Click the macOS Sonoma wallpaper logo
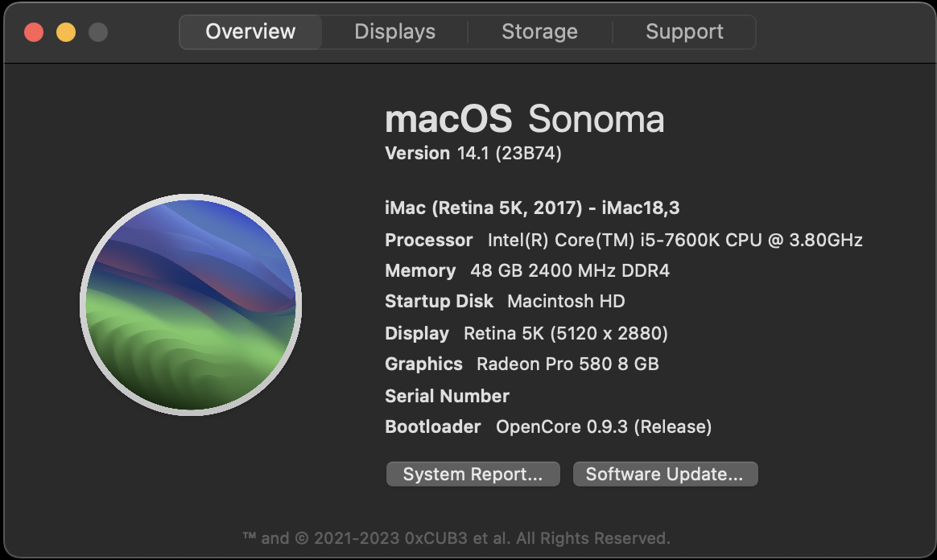The width and height of the screenshot is (937, 560). click(x=191, y=304)
